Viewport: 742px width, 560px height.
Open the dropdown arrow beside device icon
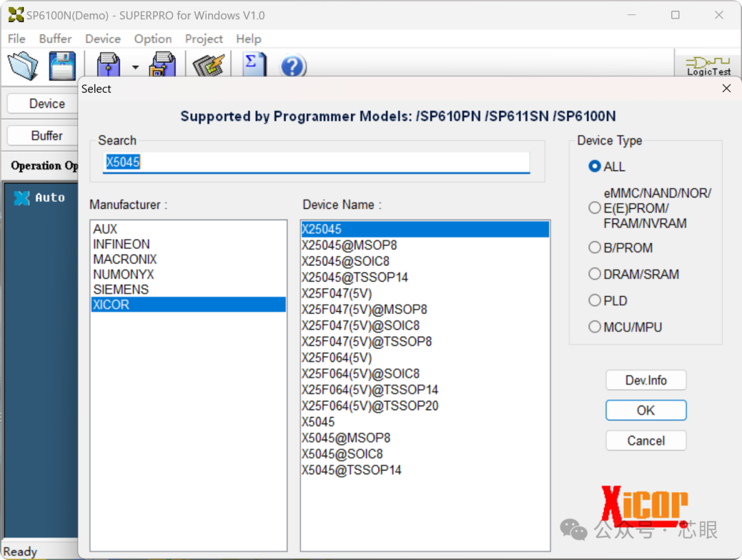(135, 67)
